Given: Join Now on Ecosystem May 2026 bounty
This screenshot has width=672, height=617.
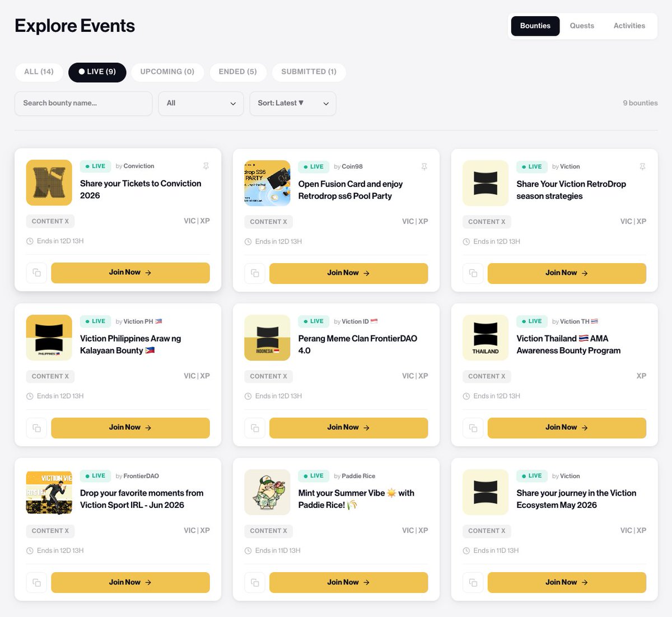Looking at the screenshot, I should (x=567, y=582).
